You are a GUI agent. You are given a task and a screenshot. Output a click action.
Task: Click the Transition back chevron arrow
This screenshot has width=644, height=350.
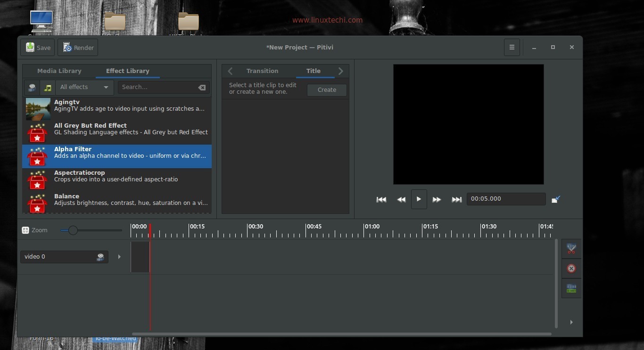(230, 71)
